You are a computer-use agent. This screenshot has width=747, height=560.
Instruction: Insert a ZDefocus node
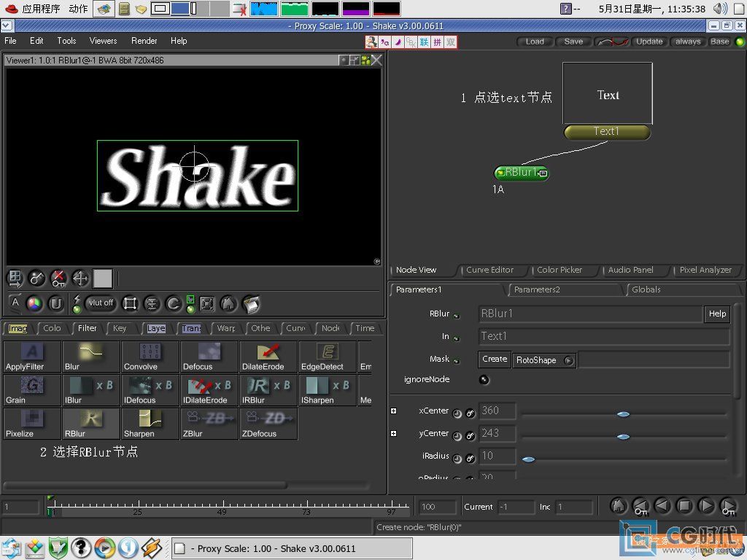268,424
